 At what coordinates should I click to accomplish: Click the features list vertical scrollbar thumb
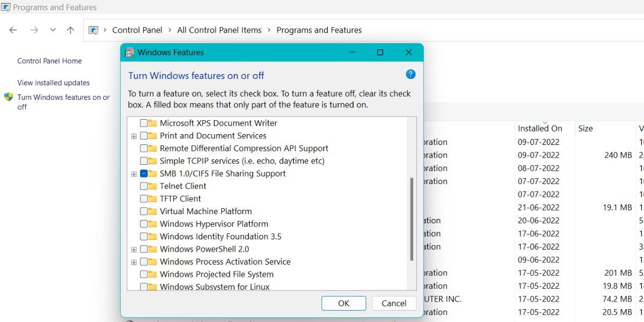(x=412, y=219)
